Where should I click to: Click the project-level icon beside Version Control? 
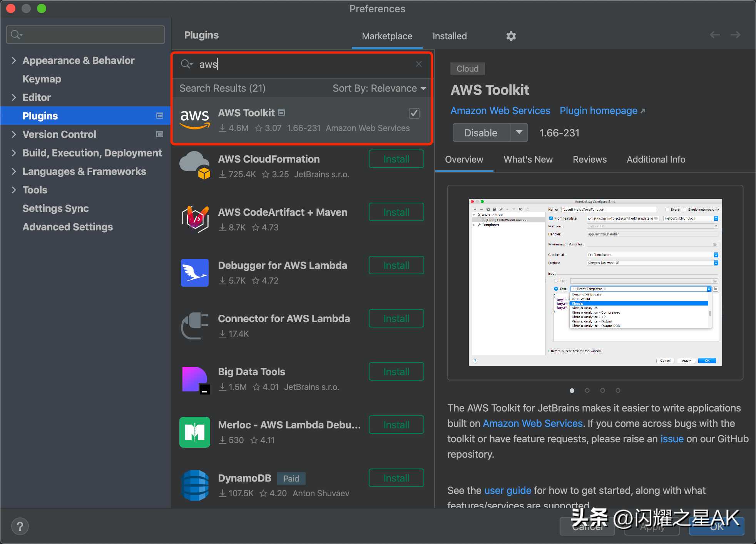(x=160, y=134)
